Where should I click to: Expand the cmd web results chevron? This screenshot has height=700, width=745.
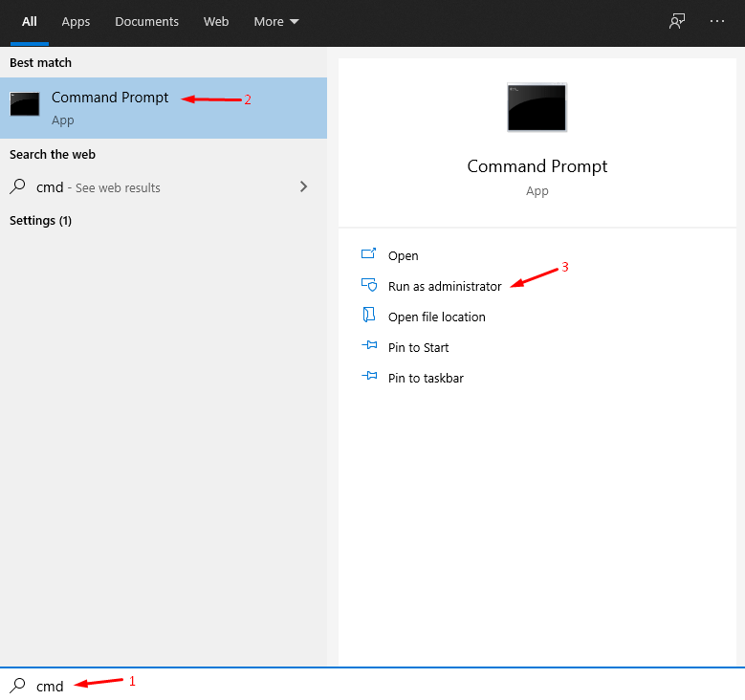click(x=304, y=186)
